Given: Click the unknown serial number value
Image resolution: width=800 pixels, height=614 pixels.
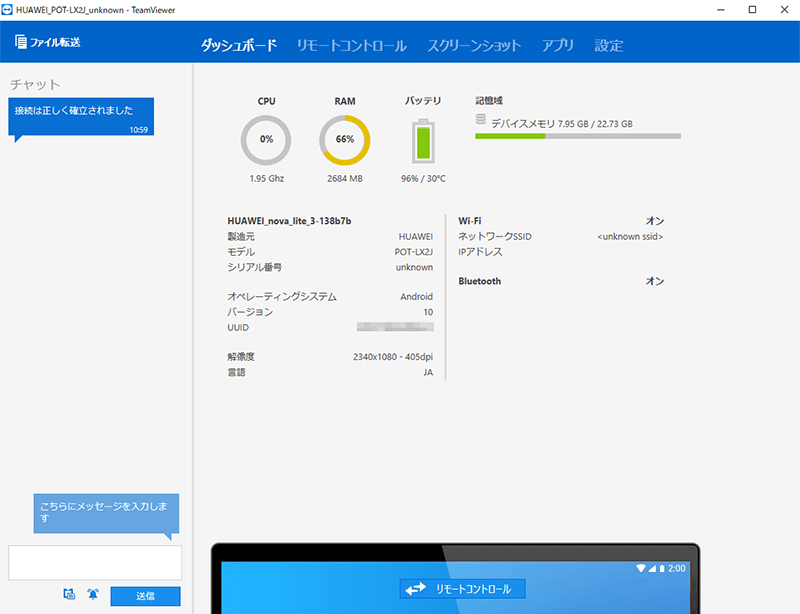Looking at the screenshot, I should click(x=414, y=267).
